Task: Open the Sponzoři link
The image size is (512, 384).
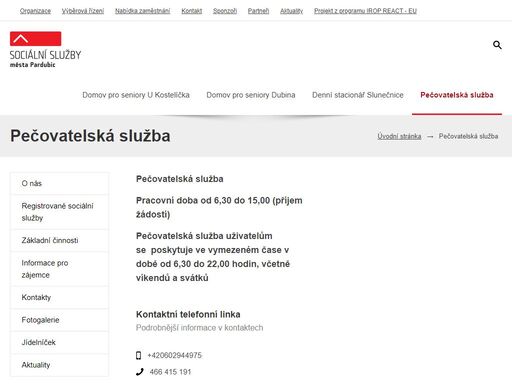Action: click(225, 11)
